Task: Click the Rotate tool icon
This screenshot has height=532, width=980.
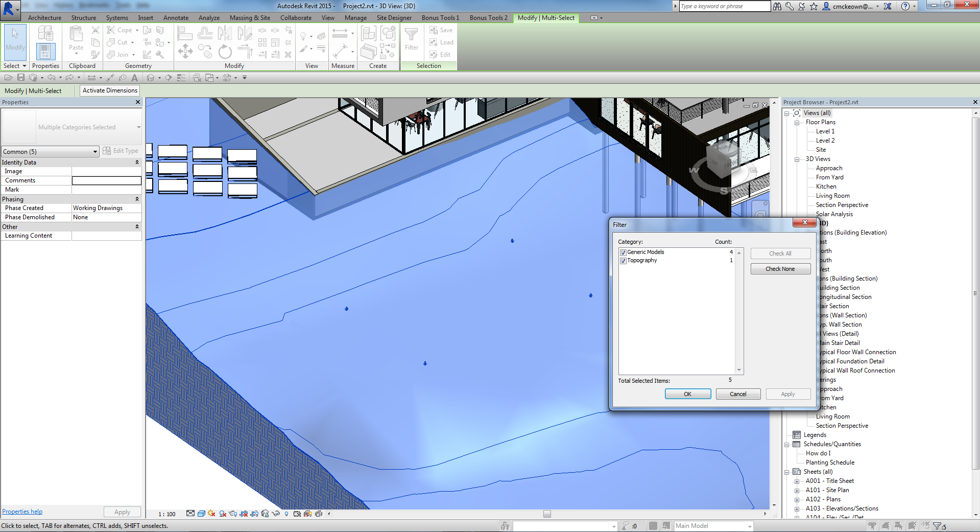Action: pyautogui.click(x=225, y=52)
